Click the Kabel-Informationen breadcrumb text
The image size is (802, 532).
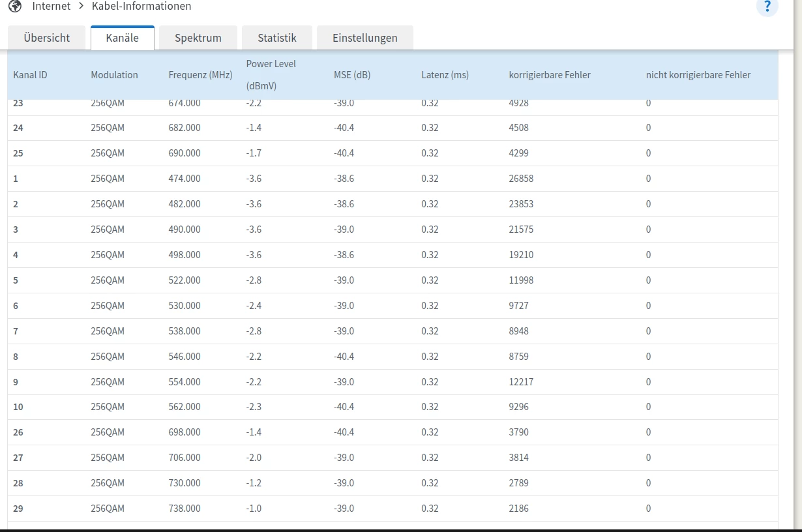tap(141, 6)
